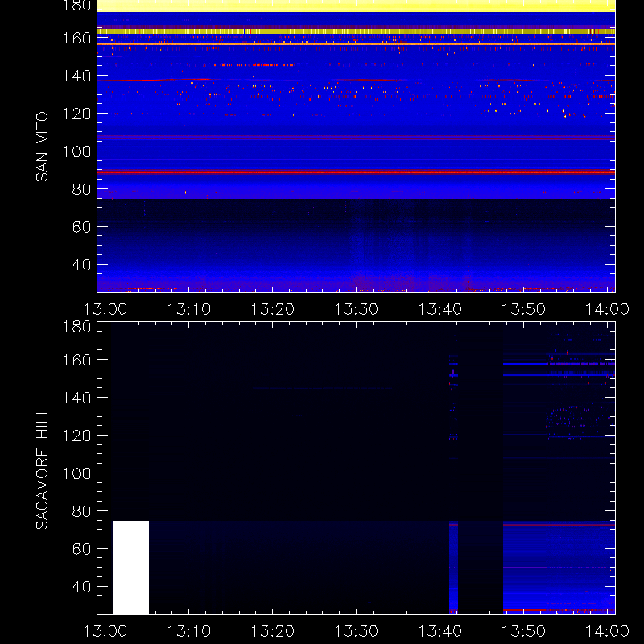Click 14:00 time label under Sagamore Hill plot

608,631
